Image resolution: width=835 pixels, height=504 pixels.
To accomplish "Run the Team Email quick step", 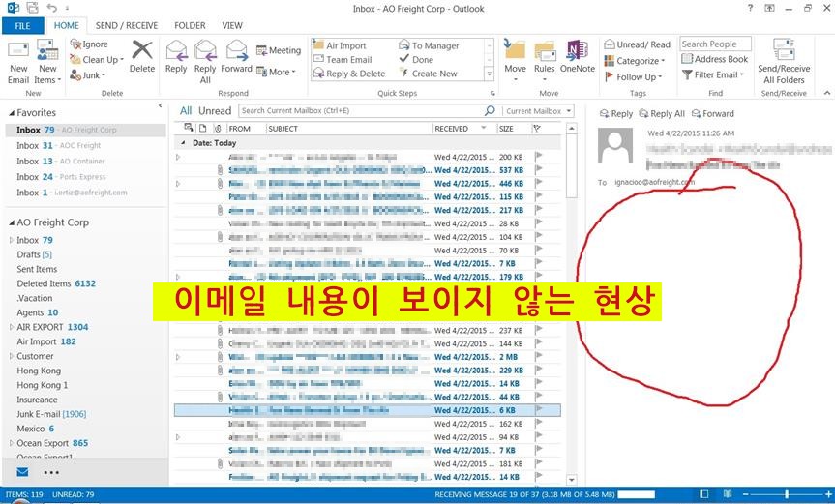I will (343, 60).
